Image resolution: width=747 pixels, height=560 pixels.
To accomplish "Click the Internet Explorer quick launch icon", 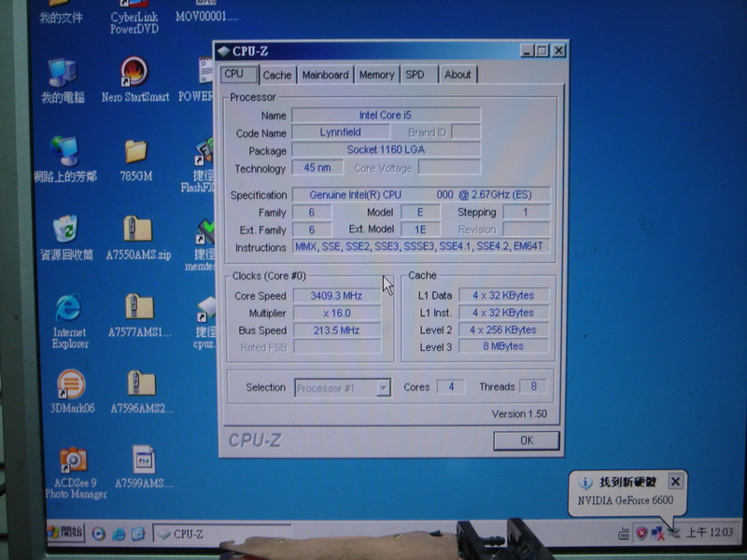I will pos(119,534).
